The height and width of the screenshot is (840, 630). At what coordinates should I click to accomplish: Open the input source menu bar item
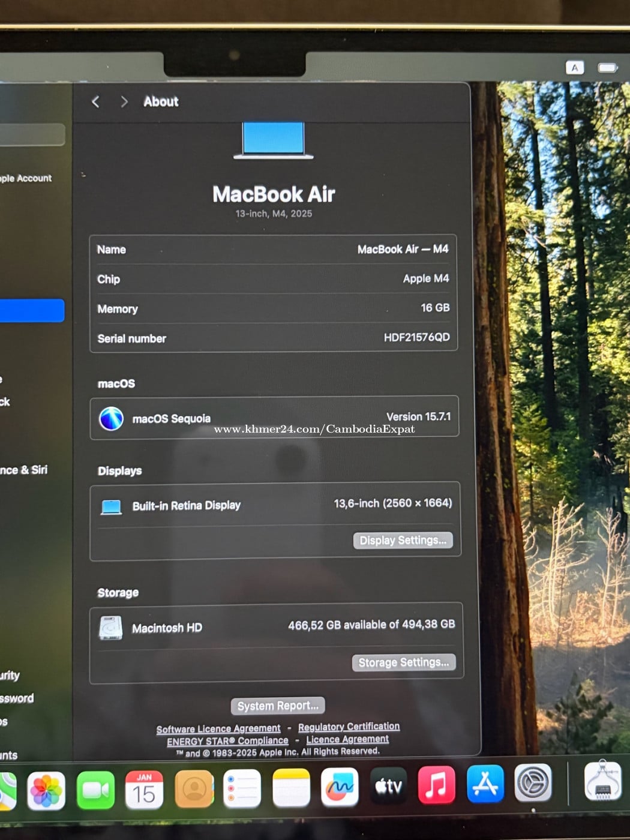pos(574,68)
